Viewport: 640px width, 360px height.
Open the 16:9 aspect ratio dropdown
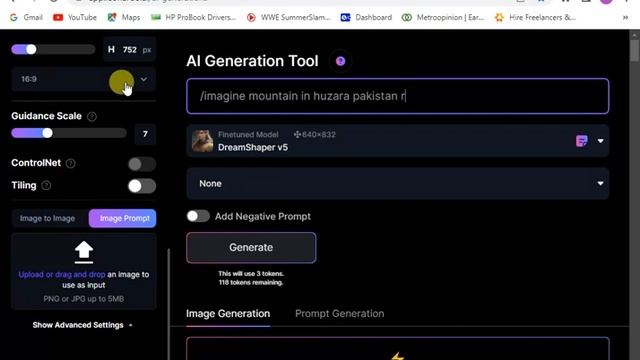pyautogui.click(x=84, y=79)
